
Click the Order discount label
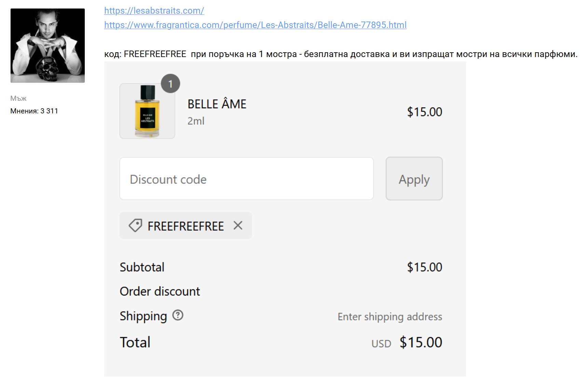click(160, 291)
